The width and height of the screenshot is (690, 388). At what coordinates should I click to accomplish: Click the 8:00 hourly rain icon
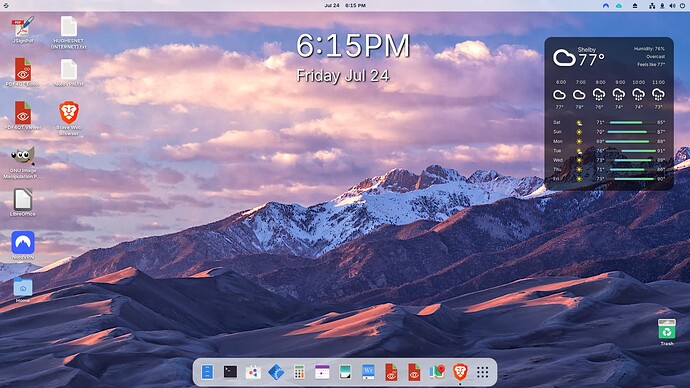tap(599, 95)
